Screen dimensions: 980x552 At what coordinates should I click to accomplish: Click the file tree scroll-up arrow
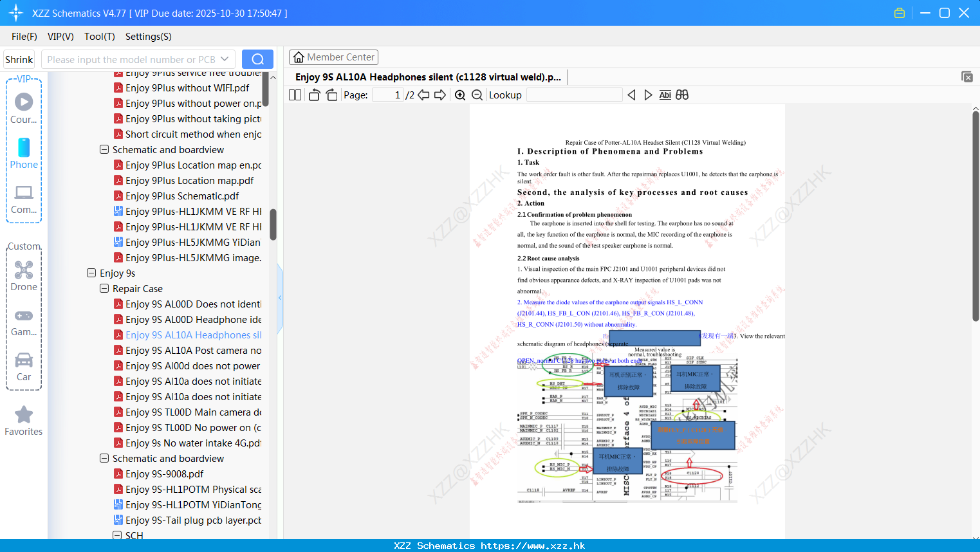(x=273, y=77)
